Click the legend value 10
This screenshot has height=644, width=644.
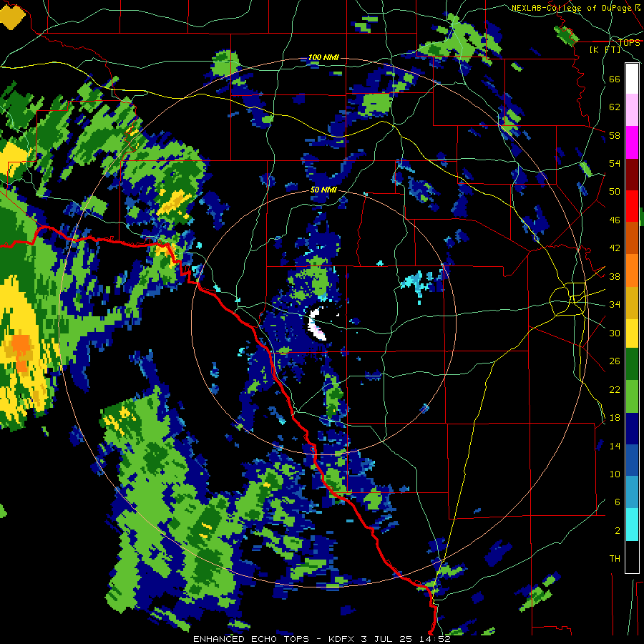(615, 474)
